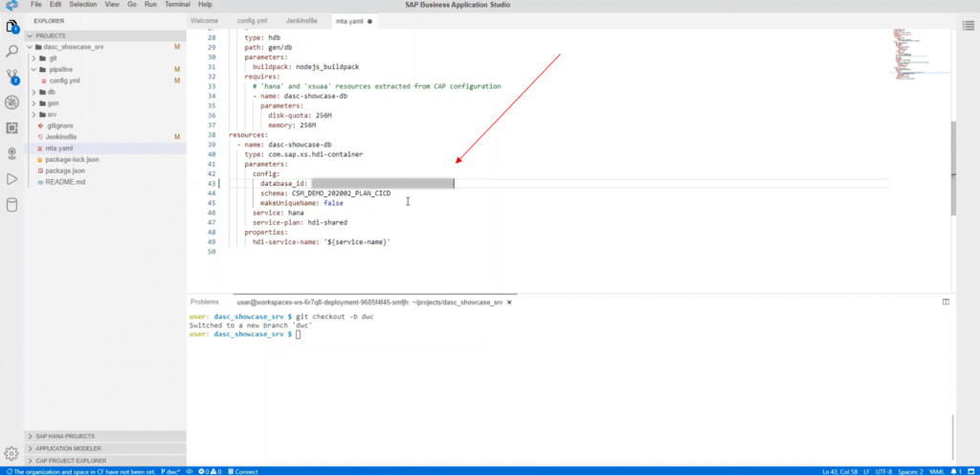This screenshot has width=980, height=476.
Task: Open the Edit menu
Action: click(x=55, y=5)
